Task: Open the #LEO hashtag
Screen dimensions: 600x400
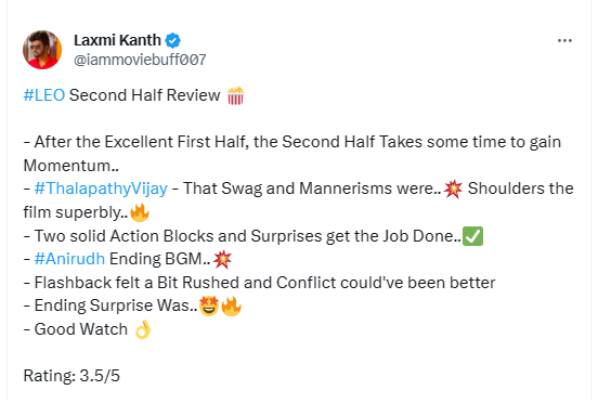Action: point(43,97)
